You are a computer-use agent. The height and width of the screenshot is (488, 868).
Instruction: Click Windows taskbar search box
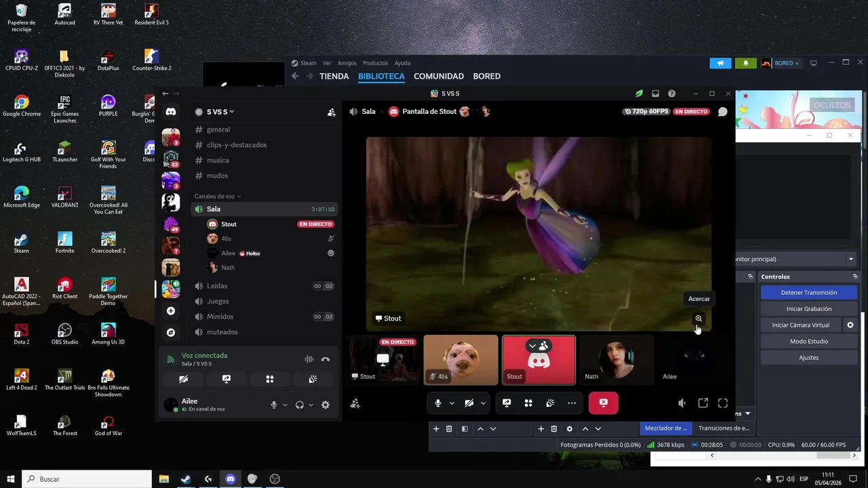[x=87, y=479]
